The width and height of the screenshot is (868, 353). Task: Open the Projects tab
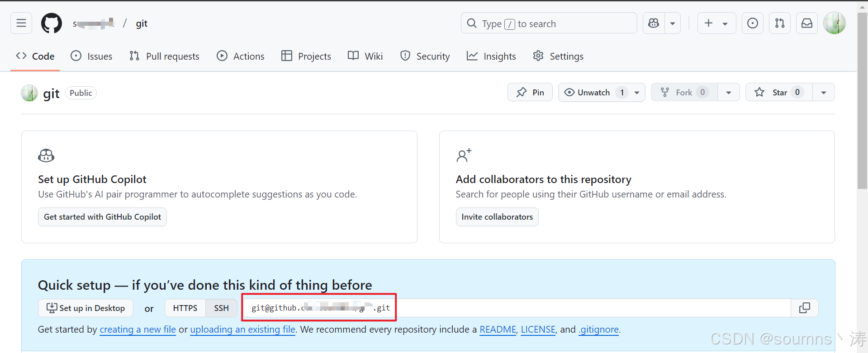click(306, 56)
